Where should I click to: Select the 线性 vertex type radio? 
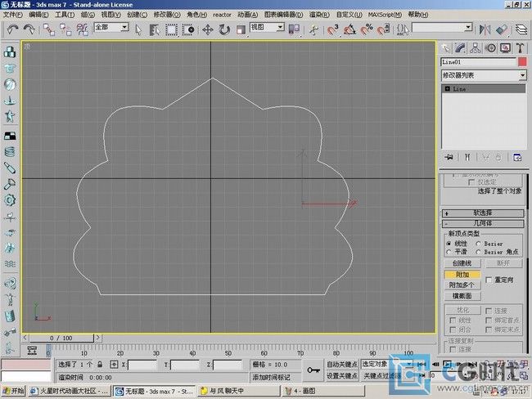(449, 244)
